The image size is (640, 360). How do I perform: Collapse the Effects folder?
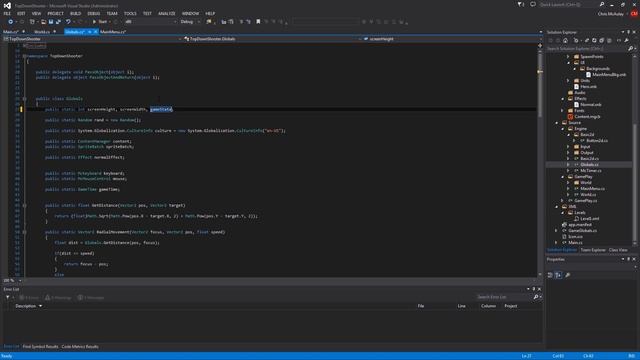click(562, 99)
